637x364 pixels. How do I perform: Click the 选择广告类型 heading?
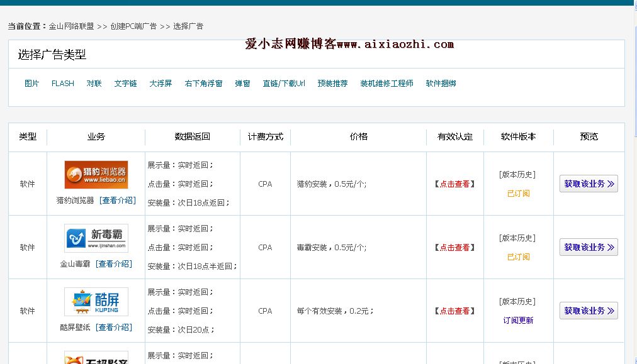tap(52, 54)
